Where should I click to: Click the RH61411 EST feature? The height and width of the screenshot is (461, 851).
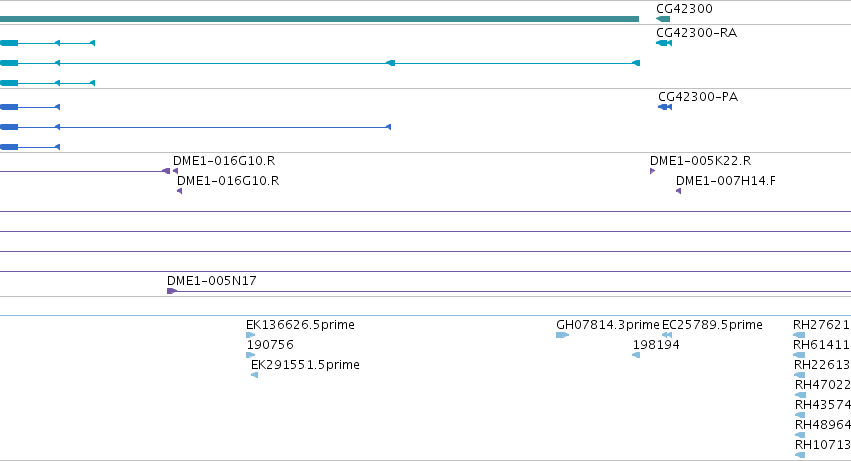coord(799,355)
